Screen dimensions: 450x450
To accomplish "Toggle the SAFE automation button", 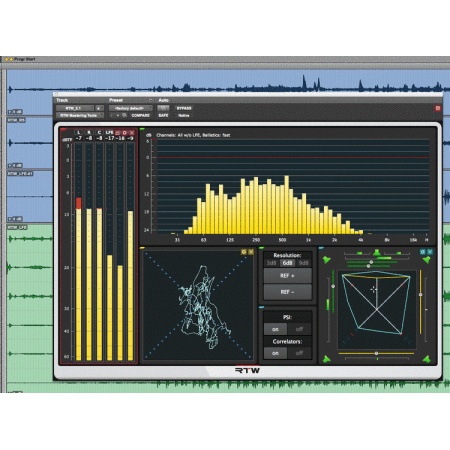I will click(x=163, y=115).
